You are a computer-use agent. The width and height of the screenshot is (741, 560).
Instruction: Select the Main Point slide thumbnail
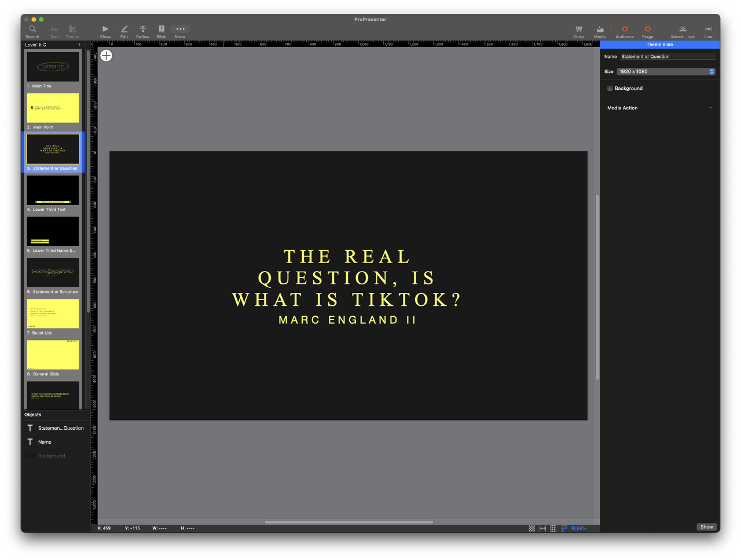(x=53, y=108)
